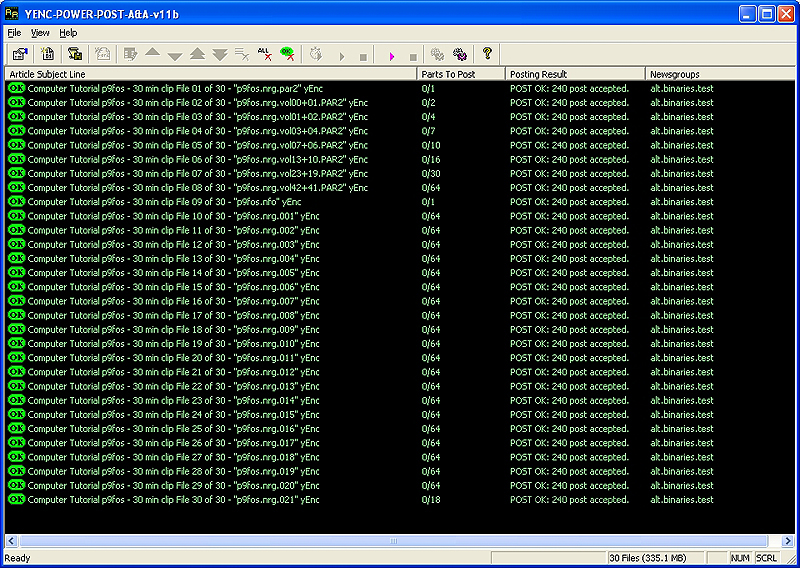
Task: Open the View menu
Action: (x=40, y=33)
